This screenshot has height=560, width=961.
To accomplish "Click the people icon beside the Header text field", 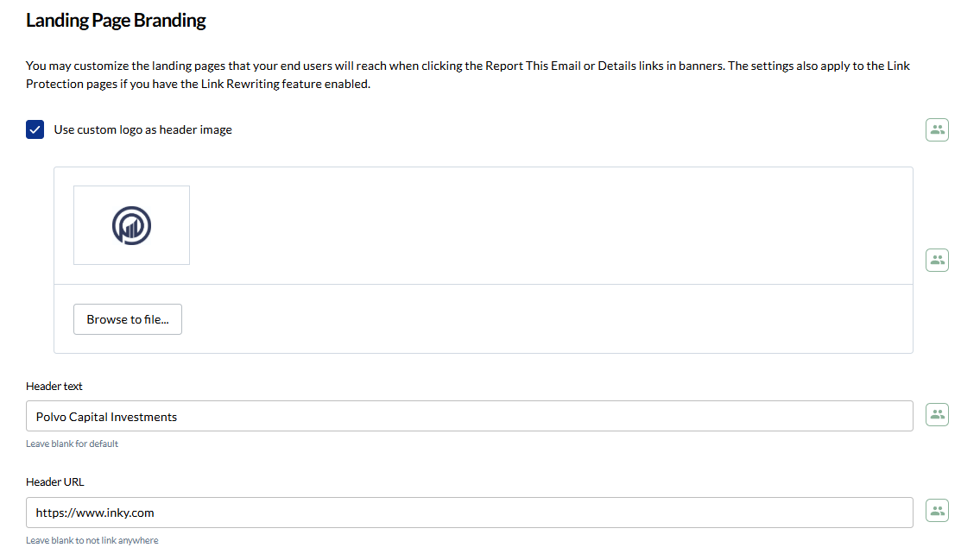I will pyautogui.click(x=937, y=415).
